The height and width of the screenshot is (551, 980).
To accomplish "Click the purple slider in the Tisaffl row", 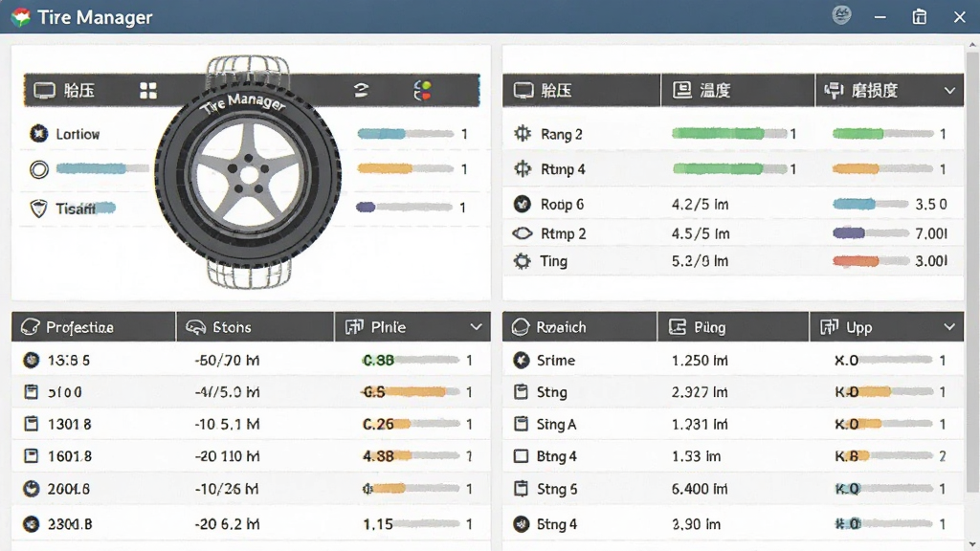I will pyautogui.click(x=404, y=208).
